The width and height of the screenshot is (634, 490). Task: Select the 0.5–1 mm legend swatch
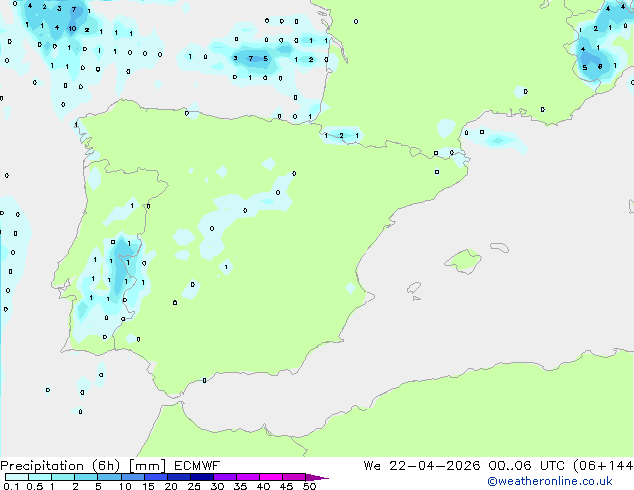pos(40,477)
